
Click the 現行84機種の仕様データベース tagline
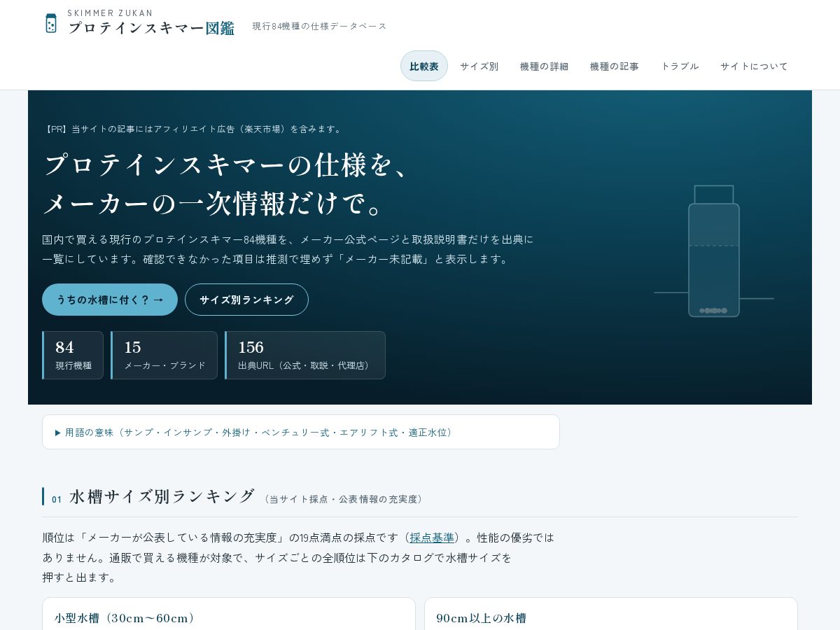click(319, 26)
